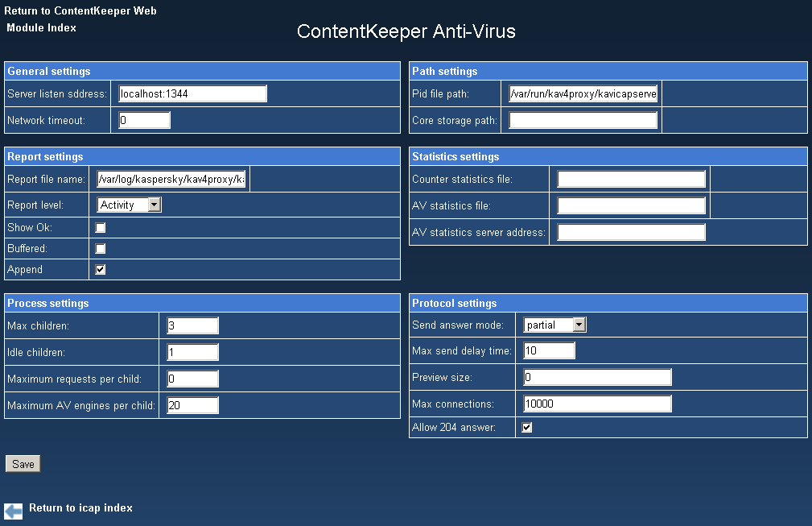Image resolution: width=812 pixels, height=526 pixels.
Task: Focus the Idle children input
Action: pos(192,352)
